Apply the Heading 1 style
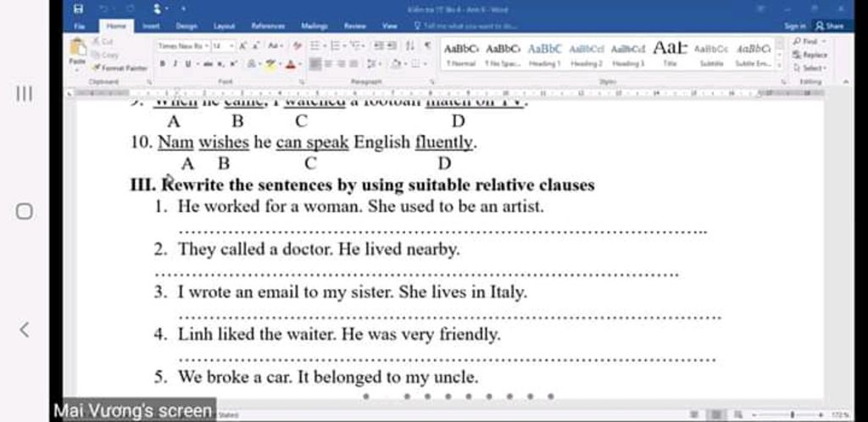The width and height of the screenshot is (868, 422). pyautogui.click(x=545, y=54)
